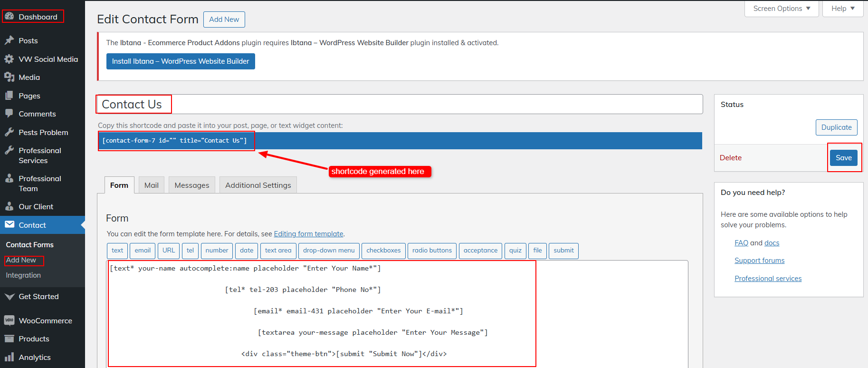This screenshot has width=868, height=368.
Task: Click the Pages icon in sidebar
Action: coord(9,96)
